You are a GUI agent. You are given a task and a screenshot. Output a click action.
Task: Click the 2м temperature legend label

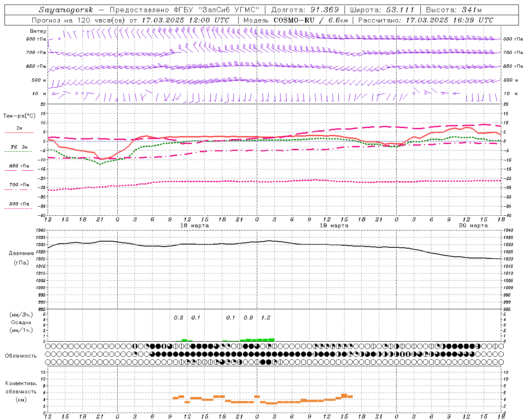[x=19, y=128]
